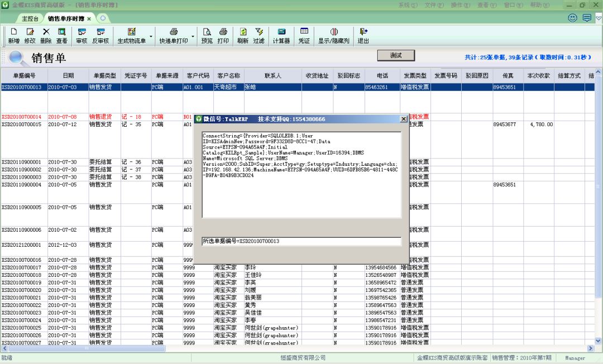This screenshot has height=364, width=603.
Task: Click the vertical scrollbar down arrow
Action: (x=598, y=341)
